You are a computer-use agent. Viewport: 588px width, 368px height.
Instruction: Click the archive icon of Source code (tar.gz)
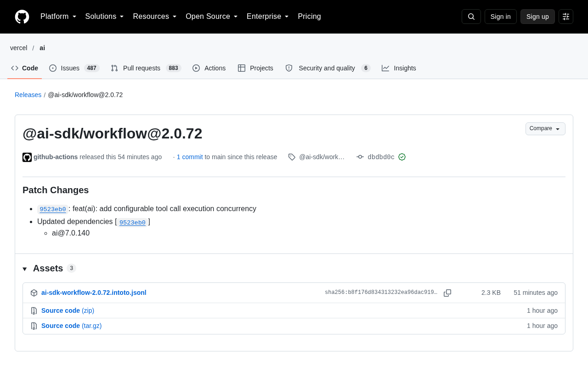coord(34,326)
